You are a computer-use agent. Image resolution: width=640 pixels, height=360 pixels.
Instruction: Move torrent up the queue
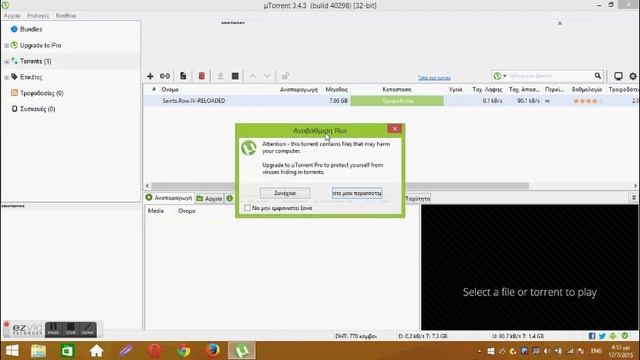(253, 76)
